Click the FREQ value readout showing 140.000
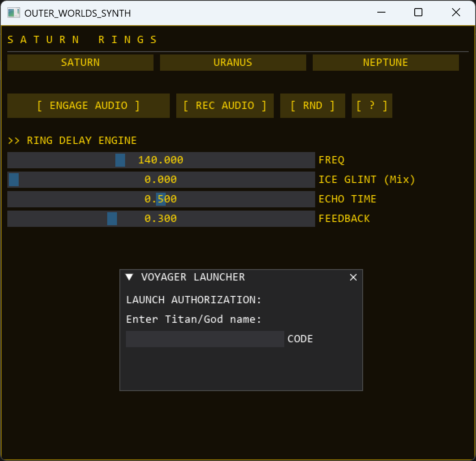This screenshot has width=476, height=461. point(161,160)
